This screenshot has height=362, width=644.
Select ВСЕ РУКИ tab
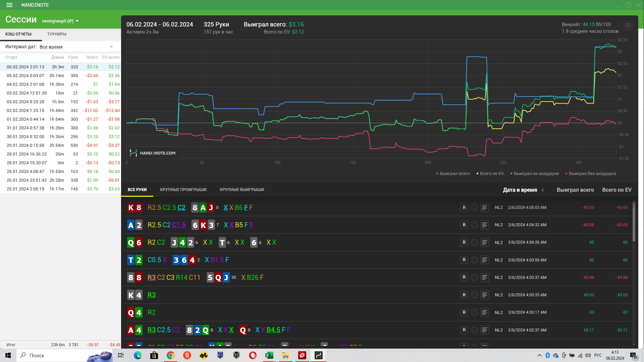(137, 190)
